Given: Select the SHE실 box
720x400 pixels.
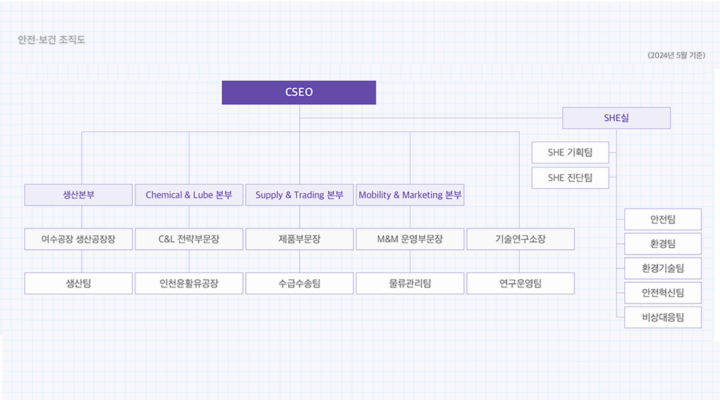Looking at the screenshot, I should [616, 118].
